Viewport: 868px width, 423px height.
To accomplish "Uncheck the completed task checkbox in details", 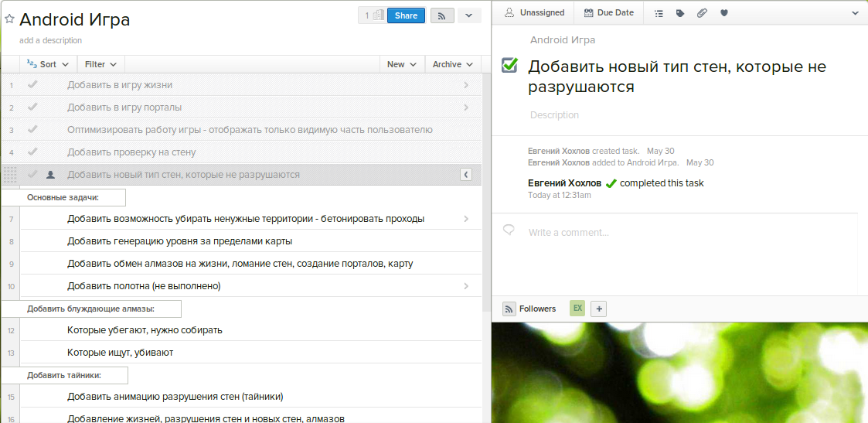I will tap(509, 65).
